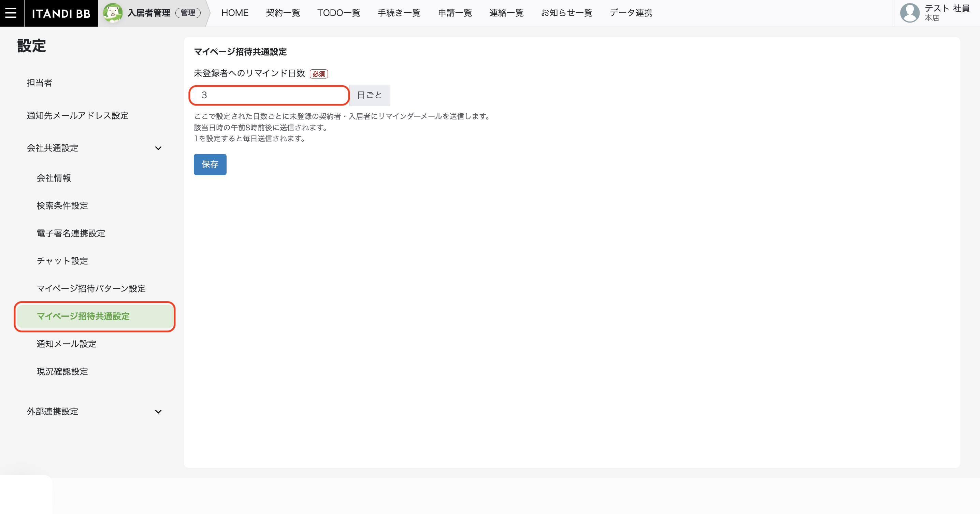Click the 入居者管理 service label
The width and height of the screenshot is (980, 514).
[149, 13]
